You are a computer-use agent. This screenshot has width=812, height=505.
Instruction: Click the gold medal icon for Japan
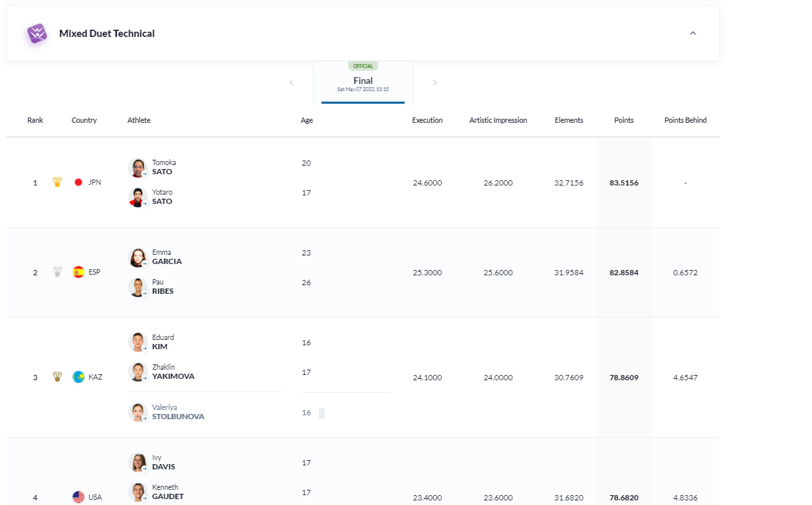57,182
